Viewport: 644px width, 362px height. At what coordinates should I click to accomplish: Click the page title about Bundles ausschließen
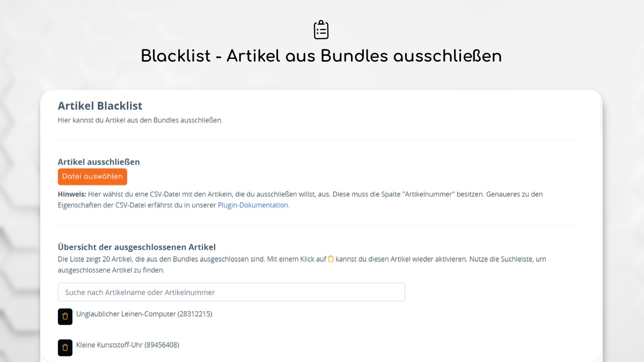[321, 56]
